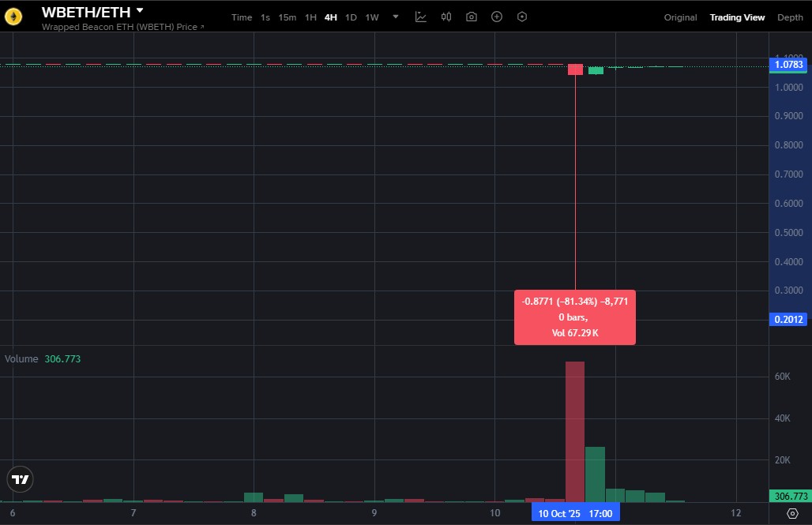The width and height of the screenshot is (812, 525).
Task: Expand the WBETH/ETH pair selector arrow
Action: tap(140, 11)
